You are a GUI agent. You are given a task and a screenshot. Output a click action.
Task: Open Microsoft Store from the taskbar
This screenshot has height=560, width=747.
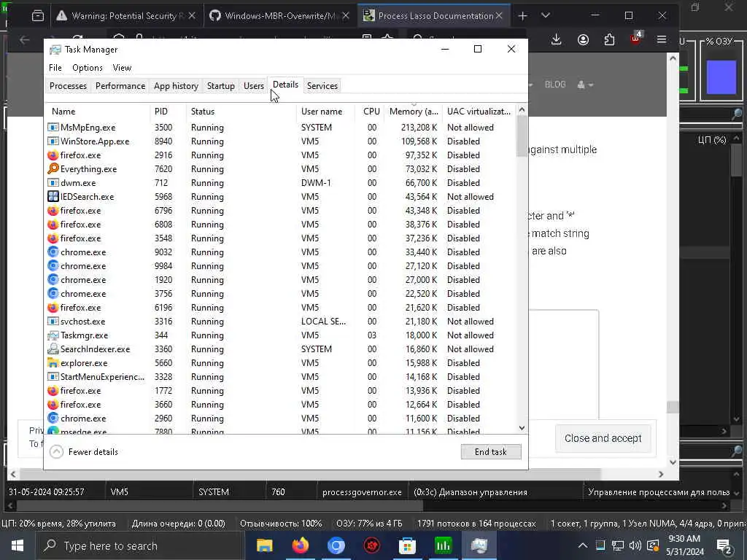(407, 545)
